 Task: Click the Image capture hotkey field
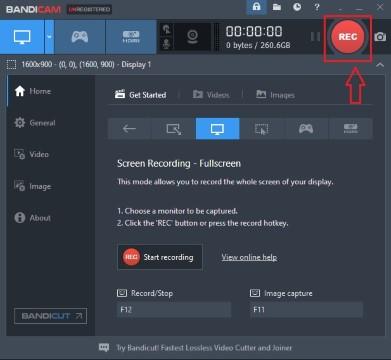pyautogui.click(x=306, y=310)
